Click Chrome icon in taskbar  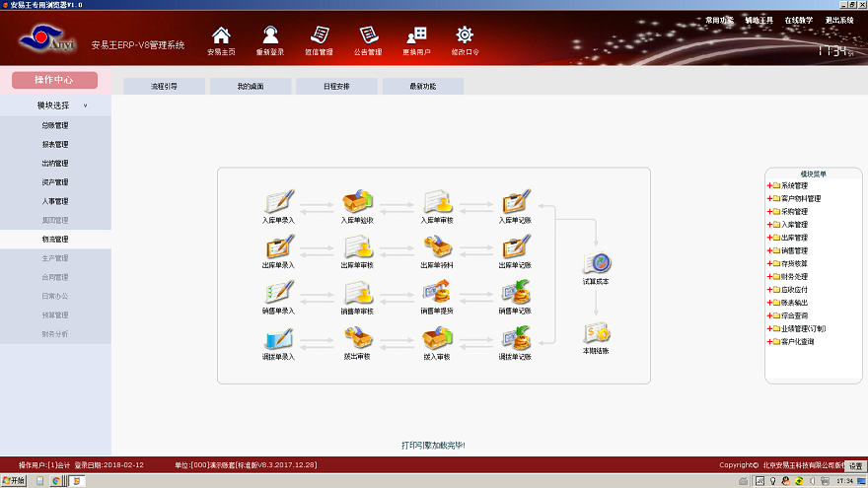click(x=56, y=481)
